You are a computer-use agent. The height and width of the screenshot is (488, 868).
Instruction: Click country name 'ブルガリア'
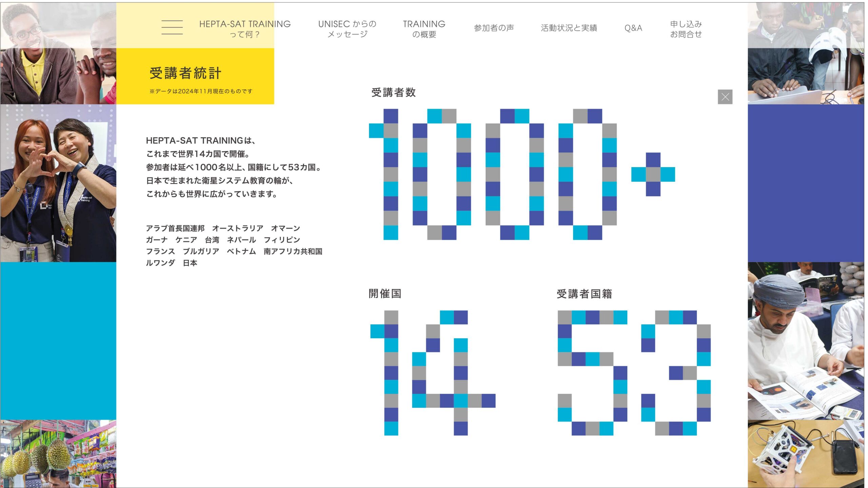201,251
